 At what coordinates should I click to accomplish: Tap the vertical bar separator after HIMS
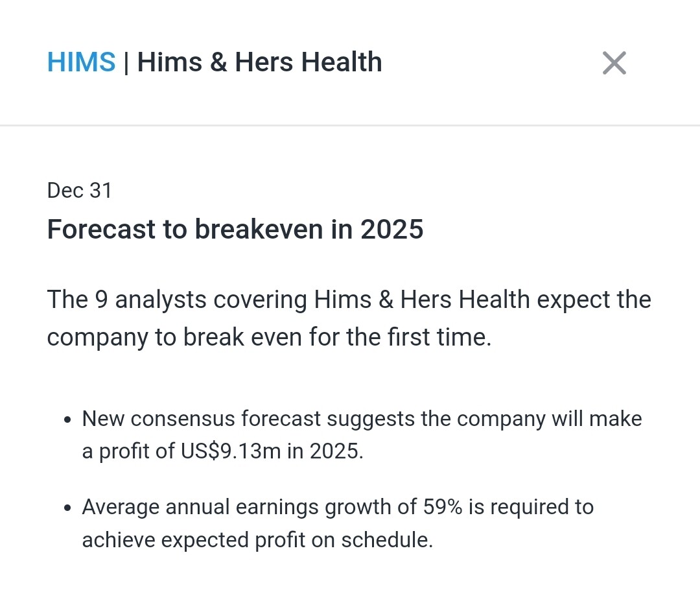(x=126, y=63)
